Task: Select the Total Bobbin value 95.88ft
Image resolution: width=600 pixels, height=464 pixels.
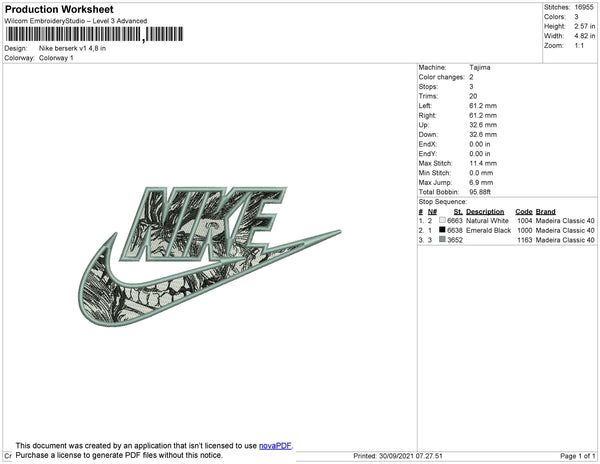Action: (x=480, y=192)
